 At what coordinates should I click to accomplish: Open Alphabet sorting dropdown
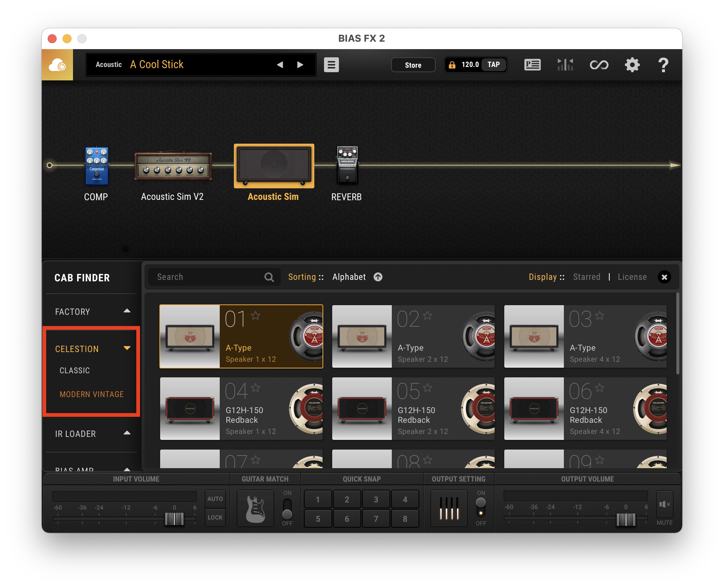coord(349,277)
